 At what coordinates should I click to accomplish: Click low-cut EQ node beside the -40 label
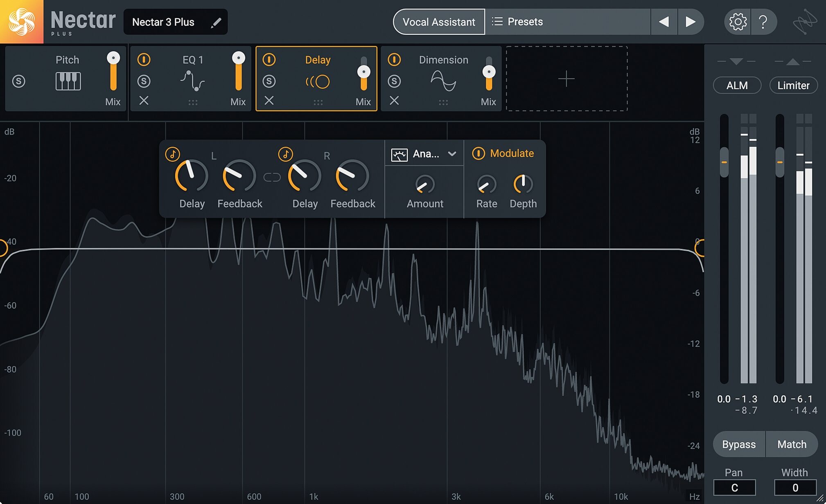pos(3,248)
